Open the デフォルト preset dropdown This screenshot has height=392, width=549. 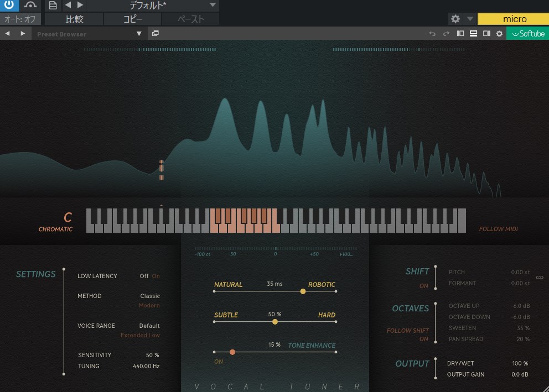pos(213,6)
